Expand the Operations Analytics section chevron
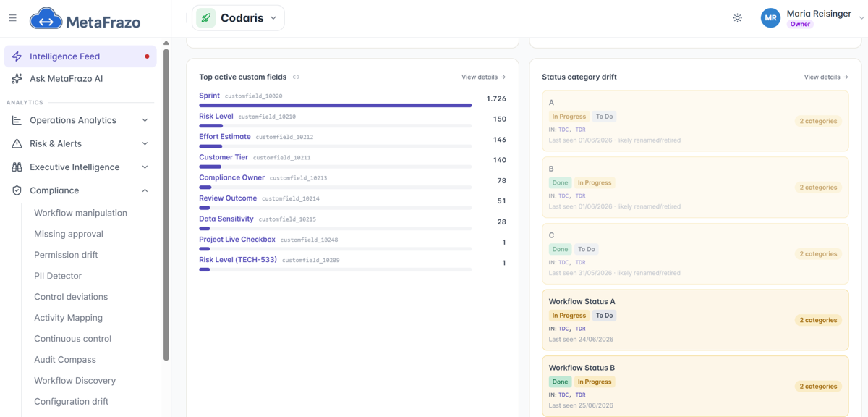The height and width of the screenshot is (417, 868). [145, 120]
